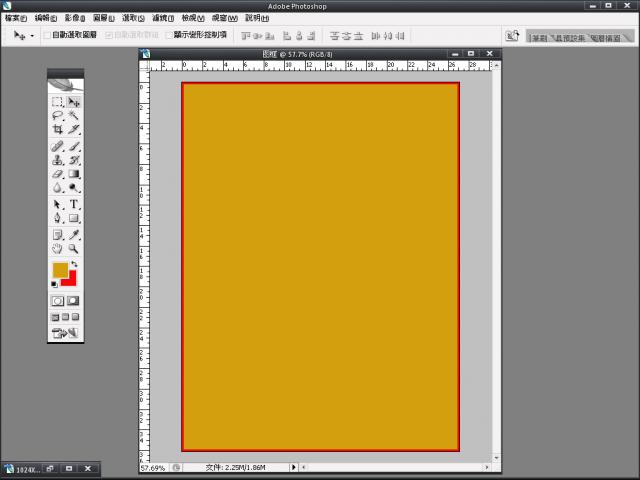640x480 pixels.
Task: Open the 檔案 menu
Action: pyautogui.click(x=16, y=18)
